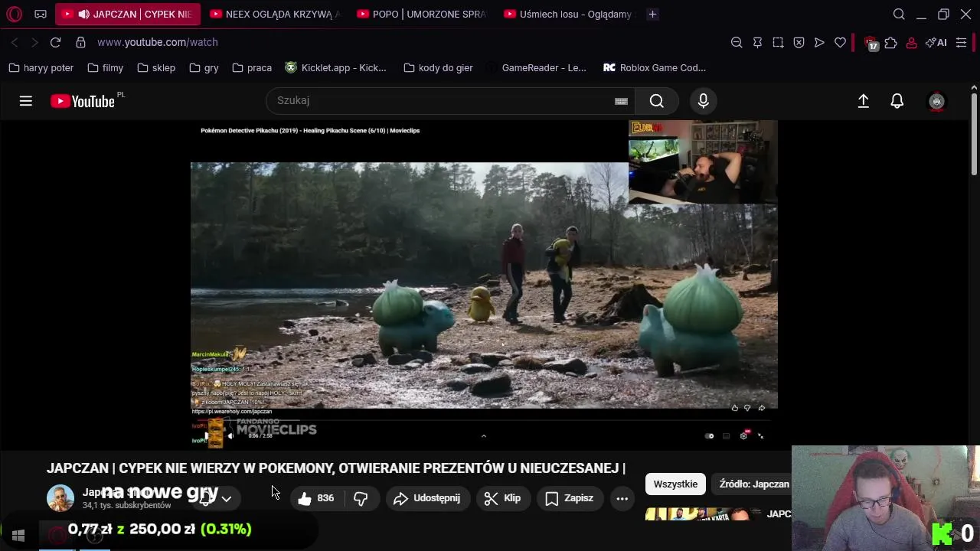Exit fullscreen with player corner arrows
The image size is (980, 551).
(x=760, y=436)
